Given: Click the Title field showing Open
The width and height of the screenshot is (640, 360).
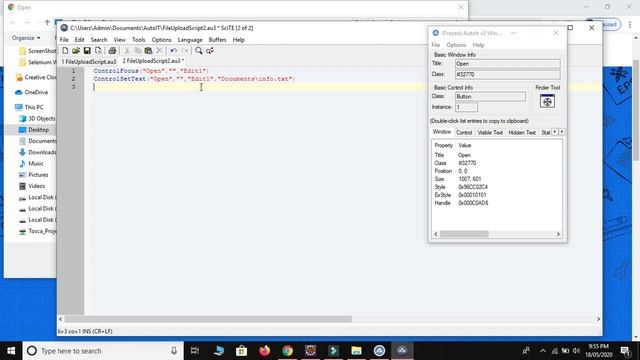Looking at the screenshot, I should pyautogui.click(x=507, y=64).
